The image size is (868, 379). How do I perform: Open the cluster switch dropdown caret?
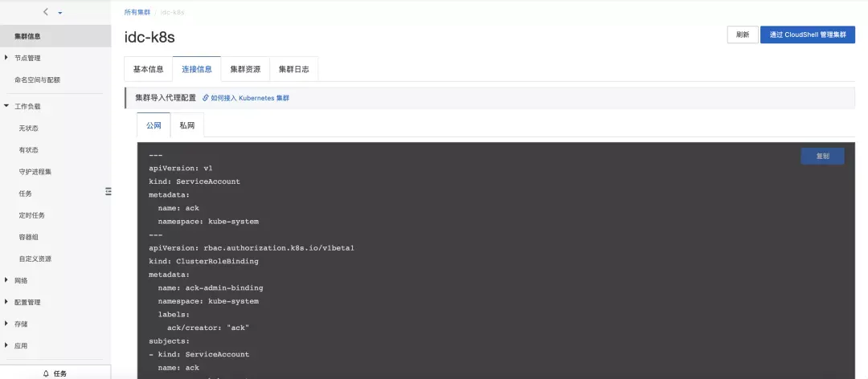tap(59, 13)
